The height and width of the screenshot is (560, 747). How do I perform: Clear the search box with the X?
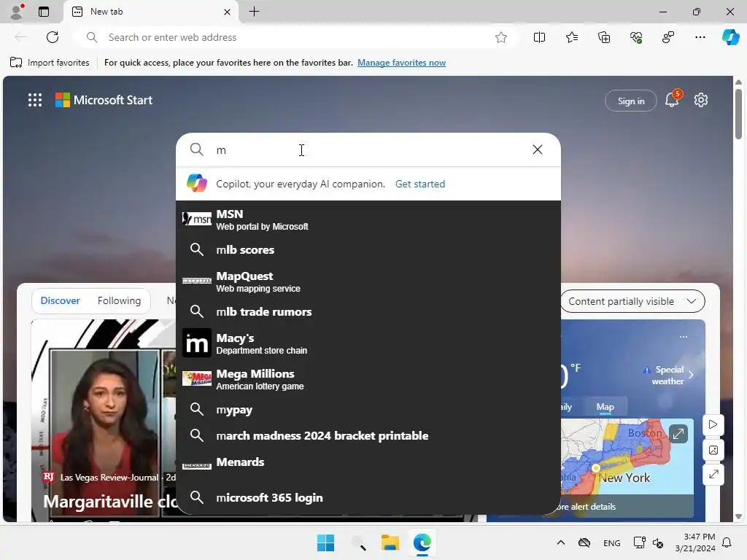pos(538,149)
